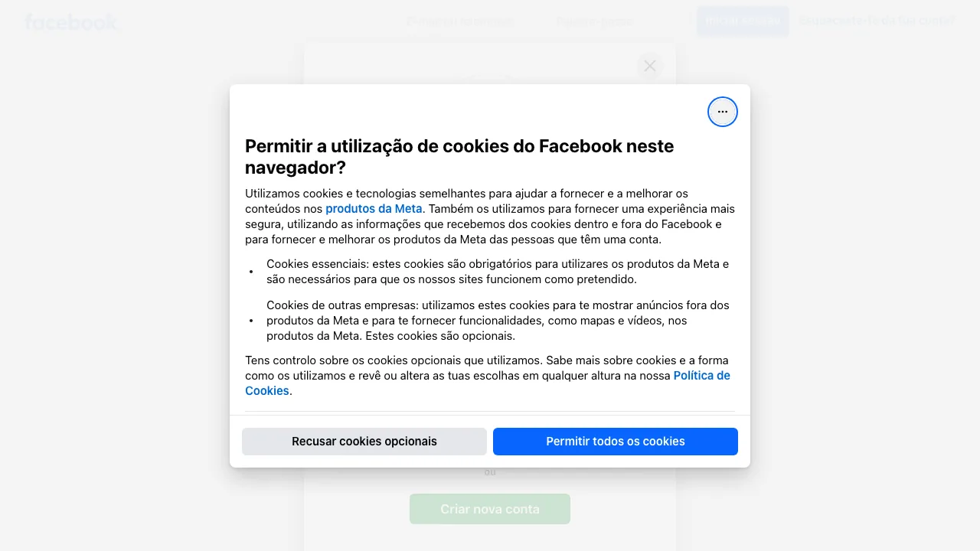Click the cookie dialog heading text
This screenshot has height=551, width=980.
pyautogui.click(x=459, y=157)
